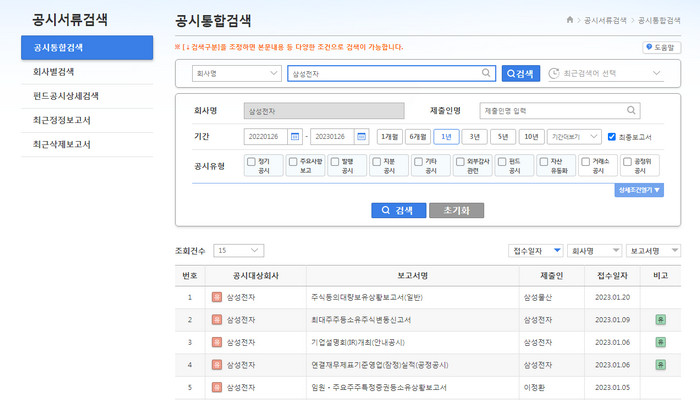Click market badge icon in row 1
700x400 pixels.
[x=217, y=297]
